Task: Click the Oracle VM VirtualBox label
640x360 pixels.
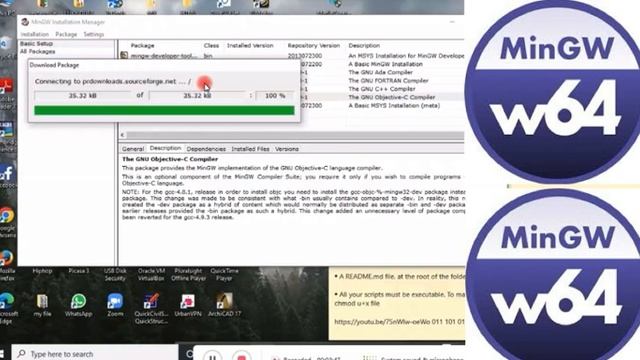Action: pos(151,275)
